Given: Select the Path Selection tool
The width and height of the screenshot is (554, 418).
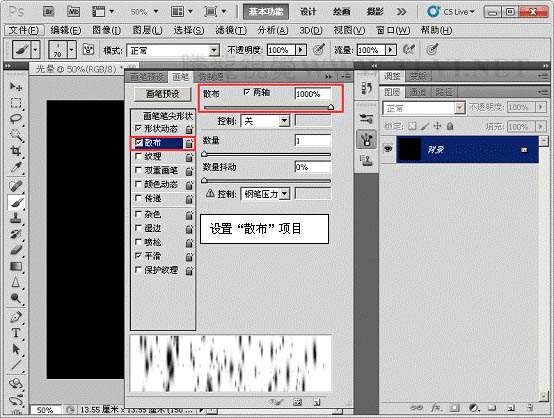Looking at the screenshot, I should [16, 349].
